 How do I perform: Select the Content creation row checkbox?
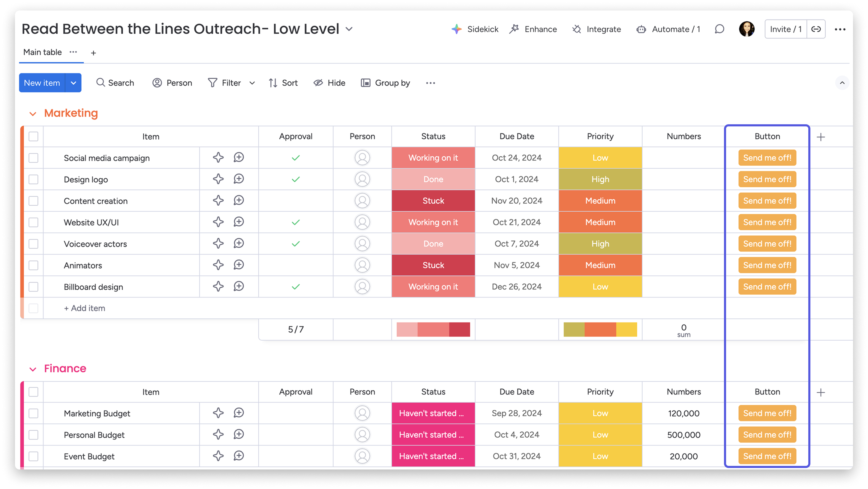click(x=33, y=201)
